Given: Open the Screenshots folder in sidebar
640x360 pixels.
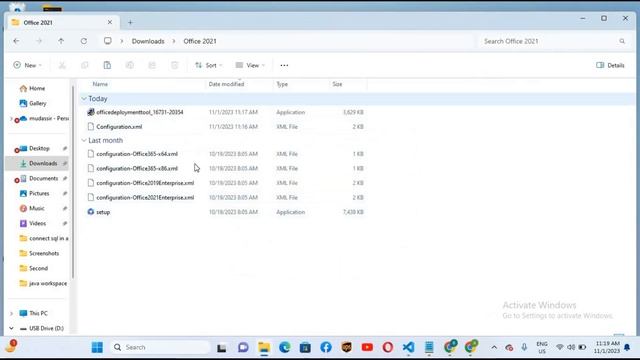Looking at the screenshot, I should pyautogui.click(x=39, y=253).
